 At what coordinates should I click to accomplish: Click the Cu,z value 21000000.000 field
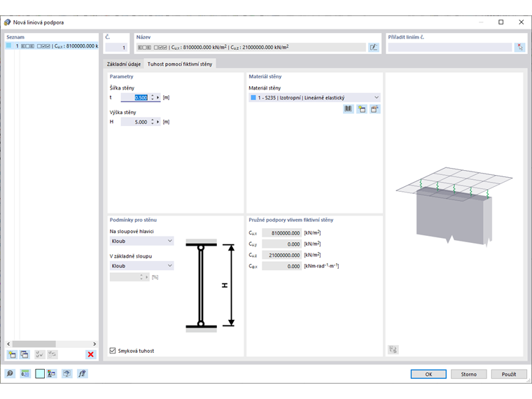(281, 255)
